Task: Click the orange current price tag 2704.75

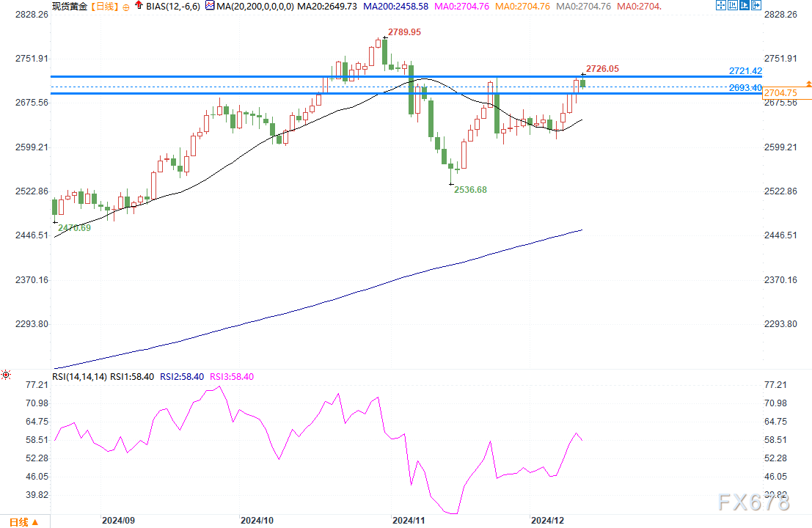Action: click(780, 93)
